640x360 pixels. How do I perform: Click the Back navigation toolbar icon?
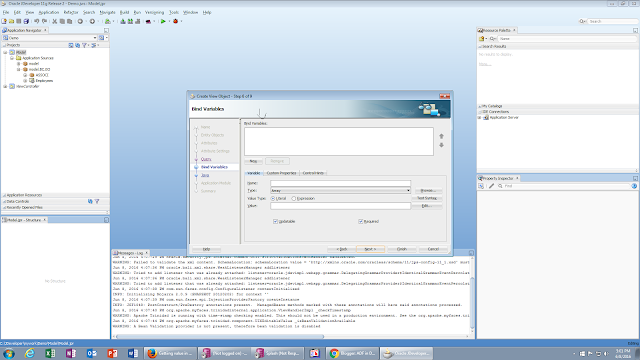[80, 21]
